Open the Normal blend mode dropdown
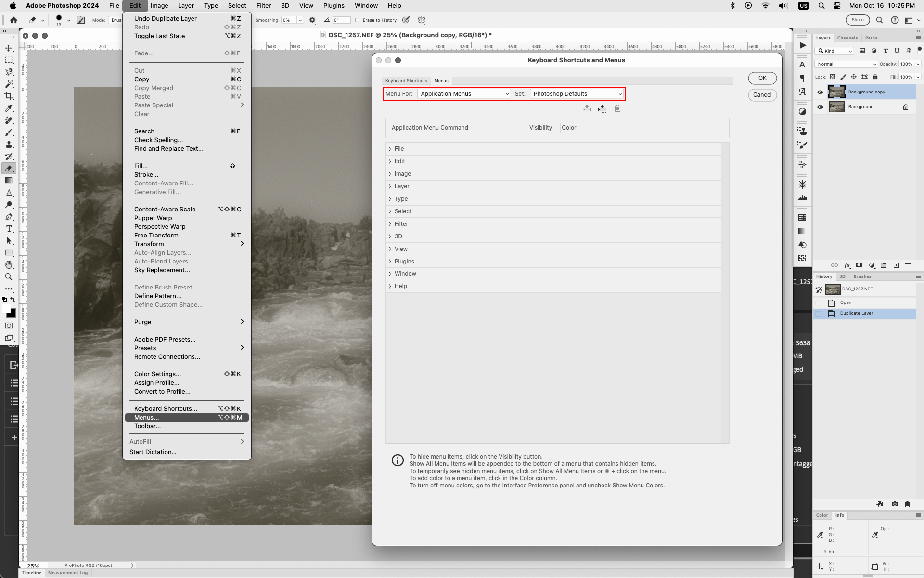Viewport: 924px width, 578px height. click(846, 64)
